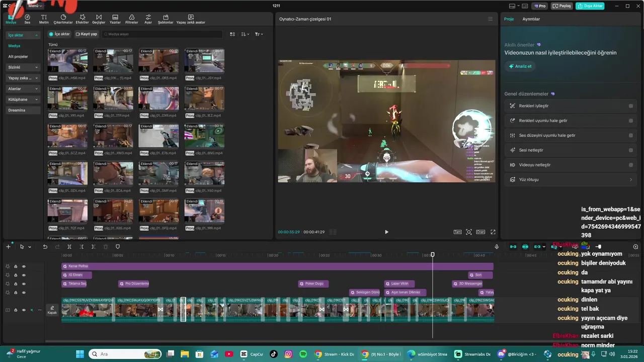Screen dimensions: 644x362
Task: Click the Dışa Aktar export button
Action: [x=590, y=6]
